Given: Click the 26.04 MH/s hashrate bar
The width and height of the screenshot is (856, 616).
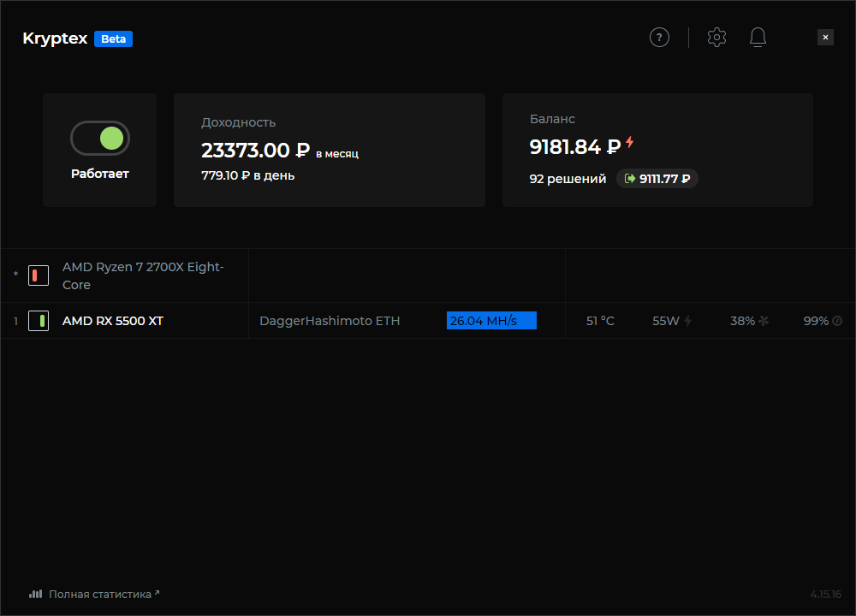Looking at the screenshot, I should point(491,321).
